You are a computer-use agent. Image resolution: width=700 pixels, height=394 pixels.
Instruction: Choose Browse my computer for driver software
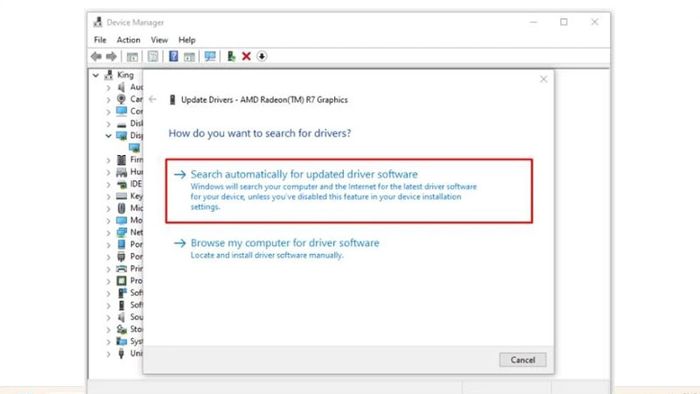(285, 243)
